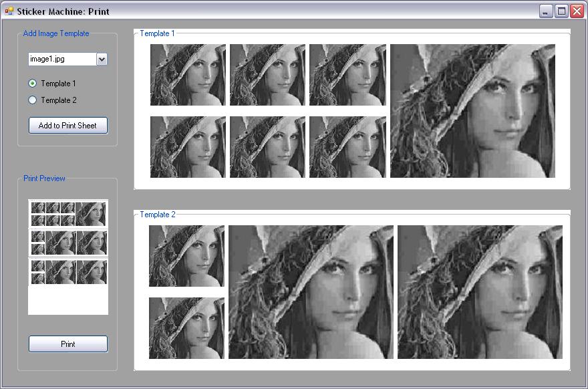Minimize the Sticker Machine window
The height and width of the screenshot is (389, 588).
point(547,11)
